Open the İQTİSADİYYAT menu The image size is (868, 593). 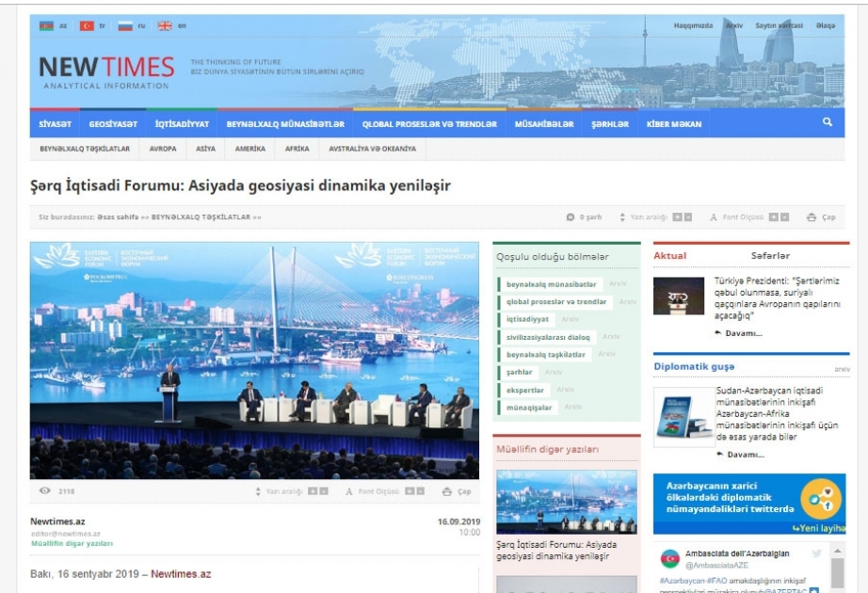(x=182, y=124)
